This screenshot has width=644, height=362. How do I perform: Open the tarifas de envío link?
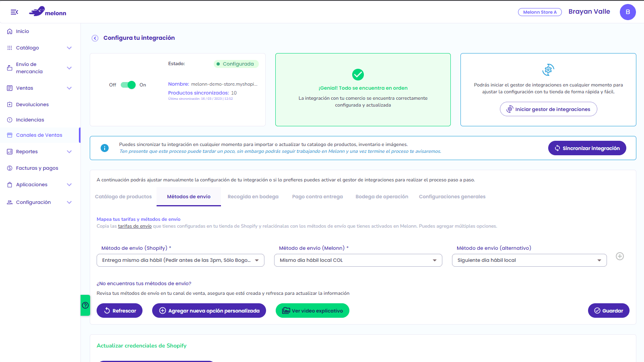135,226
